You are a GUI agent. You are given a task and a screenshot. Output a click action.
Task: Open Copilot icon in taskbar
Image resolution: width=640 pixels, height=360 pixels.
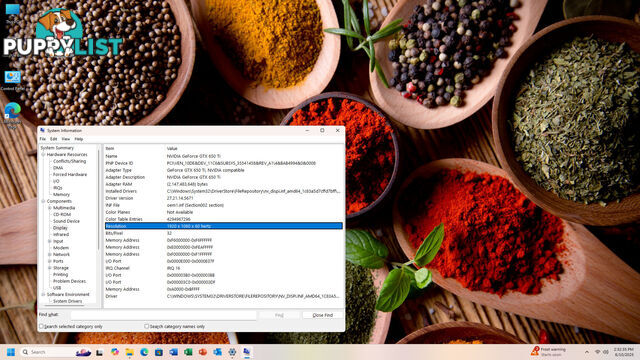(115, 352)
